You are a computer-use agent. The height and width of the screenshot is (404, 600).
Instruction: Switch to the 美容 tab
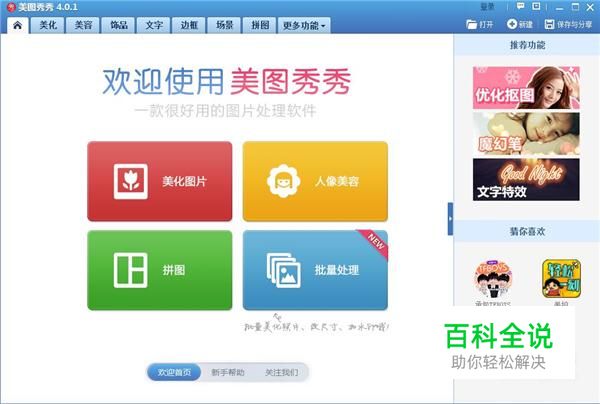click(83, 25)
